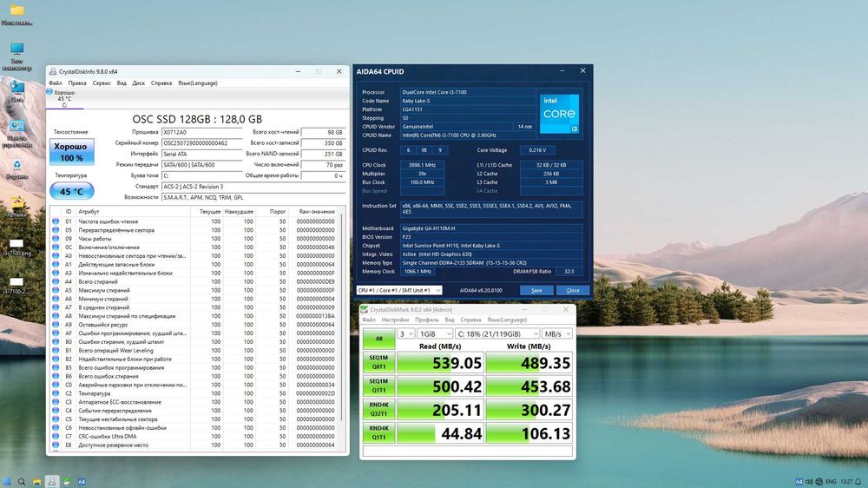This screenshot has width=868, height=488.
Task: Activate AIDA64 taskbar icon
Action: click(x=82, y=481)
